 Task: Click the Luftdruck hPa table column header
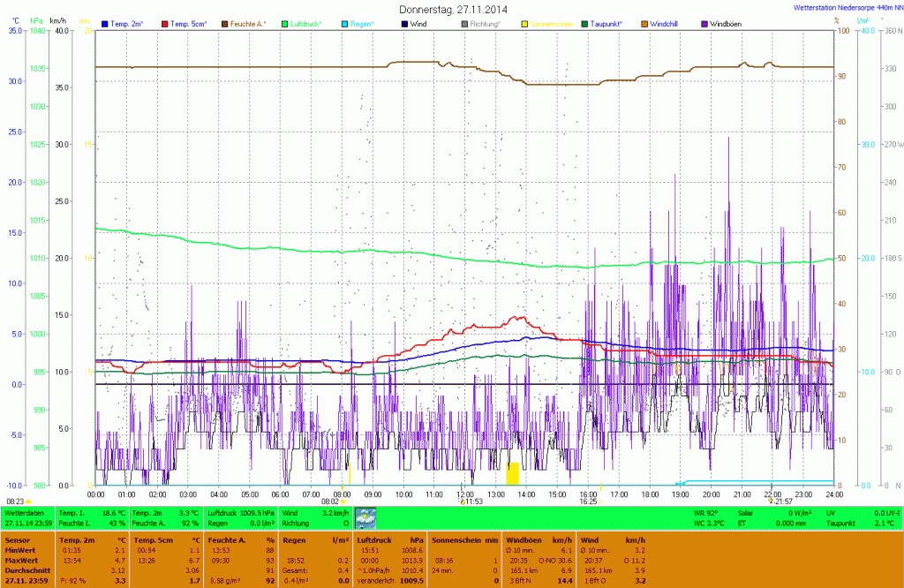tap(388, 539)
